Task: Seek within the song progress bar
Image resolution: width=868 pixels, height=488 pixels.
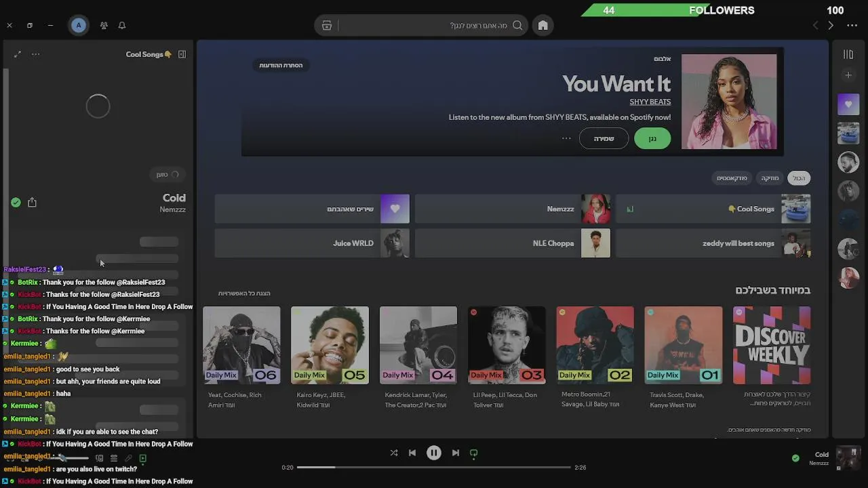Action: tap(434, 467)
